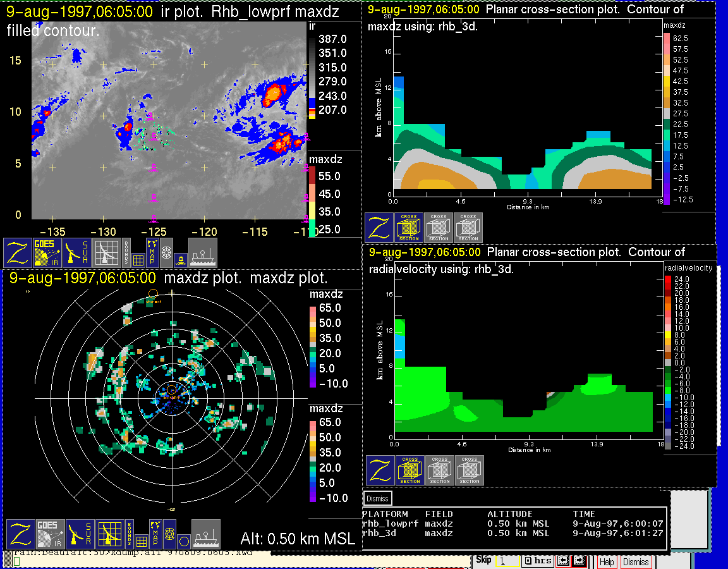This screenshot has height=569, width=728.
Task: Click the Help button in the bottom bar
Action: point(607,561)
